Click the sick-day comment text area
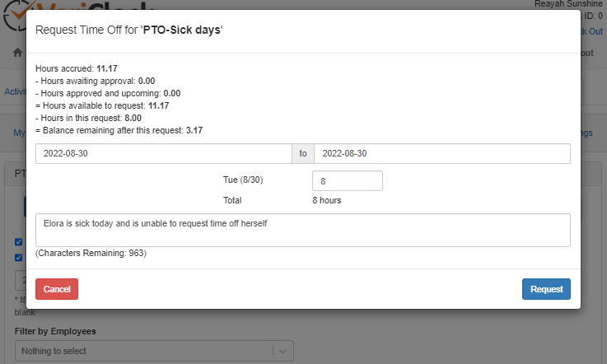The image size is (607, 364). pyautogui.click(x=303, y=230)
